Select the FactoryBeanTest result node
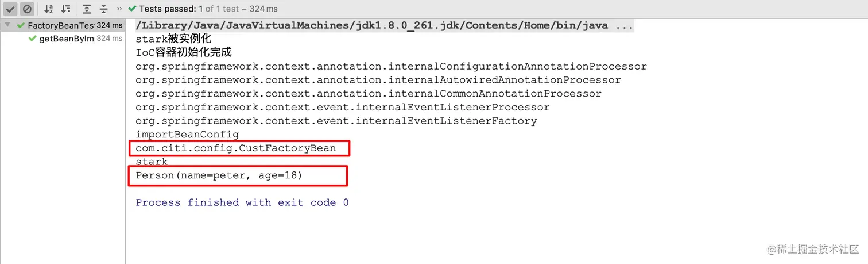This screenshot has width=868, height=264. pos(63,25)
